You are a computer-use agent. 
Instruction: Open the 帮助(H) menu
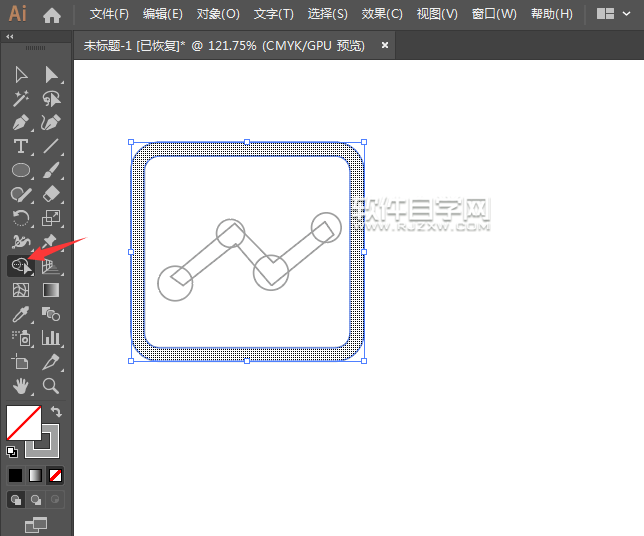coord(552,14)
